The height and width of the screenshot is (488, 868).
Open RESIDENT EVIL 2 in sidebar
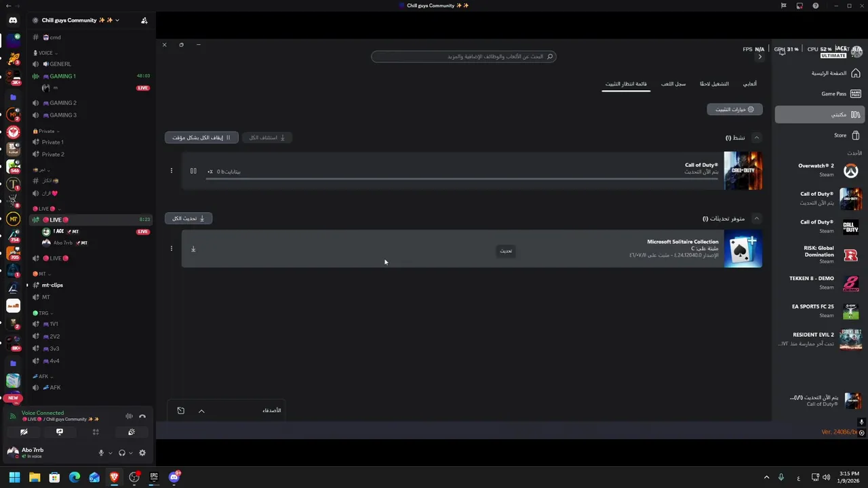[818, 339]
